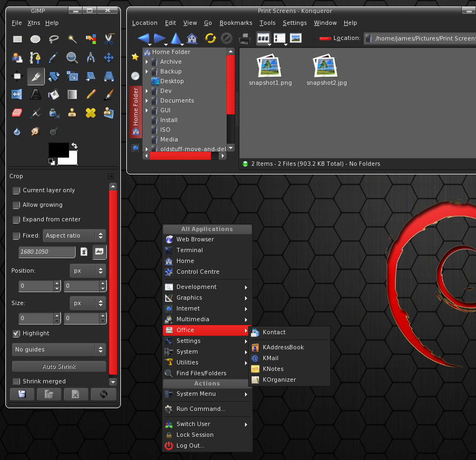The image size is (476, 460).
Task: Select the Zoom magnifier tool
Action: (72, 57)
